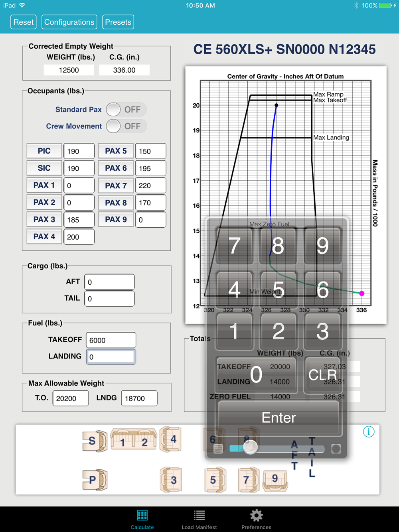
Task: Tap the P seat icon in the cabin layout
Action: coord(95,480)
